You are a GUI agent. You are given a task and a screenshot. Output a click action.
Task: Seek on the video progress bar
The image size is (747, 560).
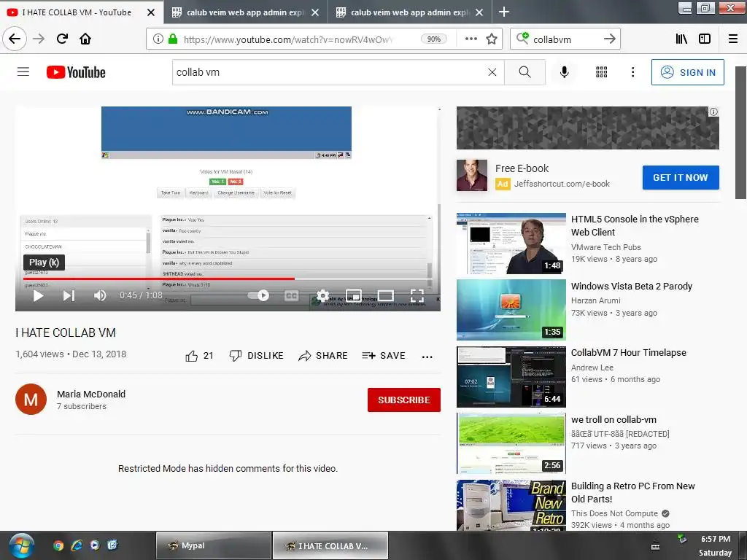(x=228, y=279)
